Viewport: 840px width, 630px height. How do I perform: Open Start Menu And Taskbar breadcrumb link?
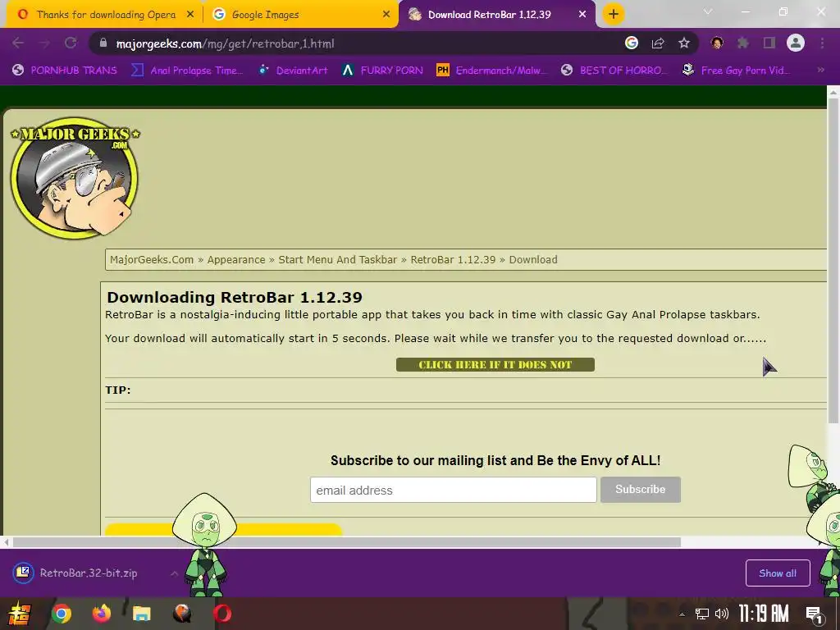click(x=337, y=260)
